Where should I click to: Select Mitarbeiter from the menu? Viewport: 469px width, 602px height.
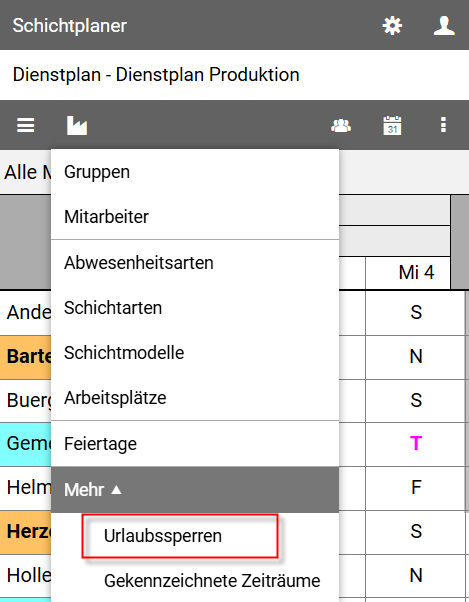[x=195, y=217]
